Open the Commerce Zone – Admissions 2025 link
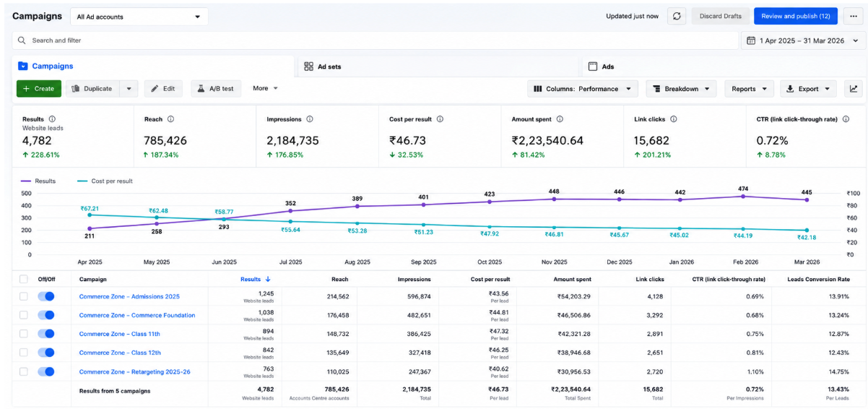The width and height of the screenshot is (868, 409). [129, 296]
